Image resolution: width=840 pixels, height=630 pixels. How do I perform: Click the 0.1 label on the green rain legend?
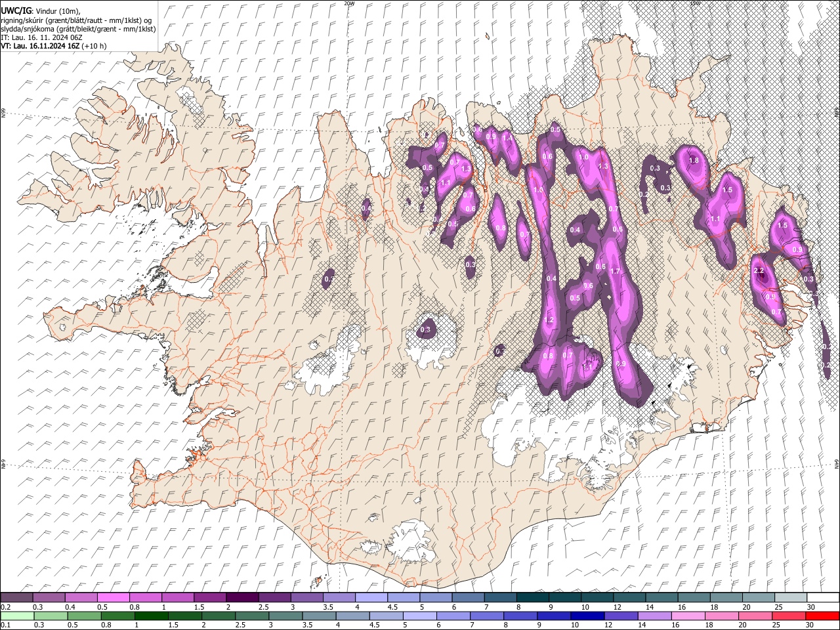(5, 625)
